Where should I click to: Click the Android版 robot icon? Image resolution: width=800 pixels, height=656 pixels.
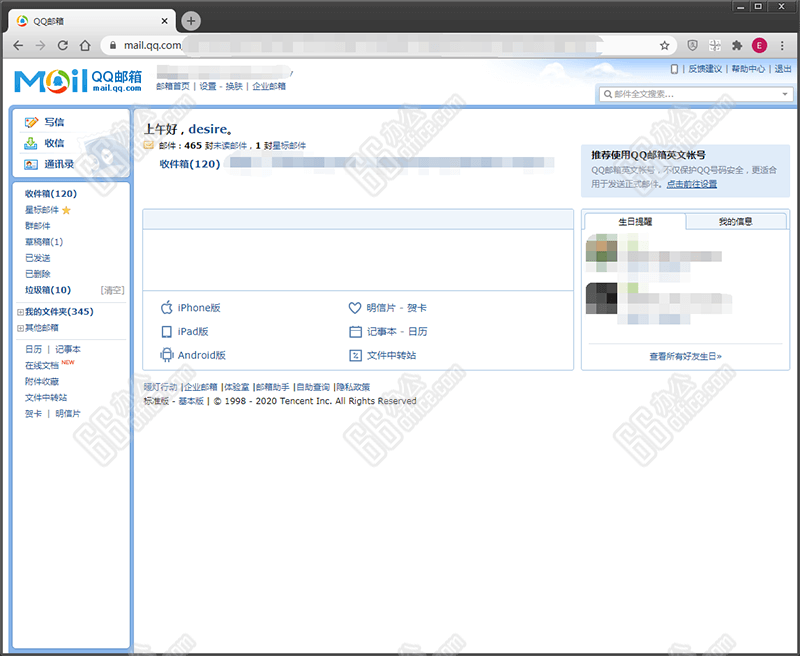[x=167, y=355]
